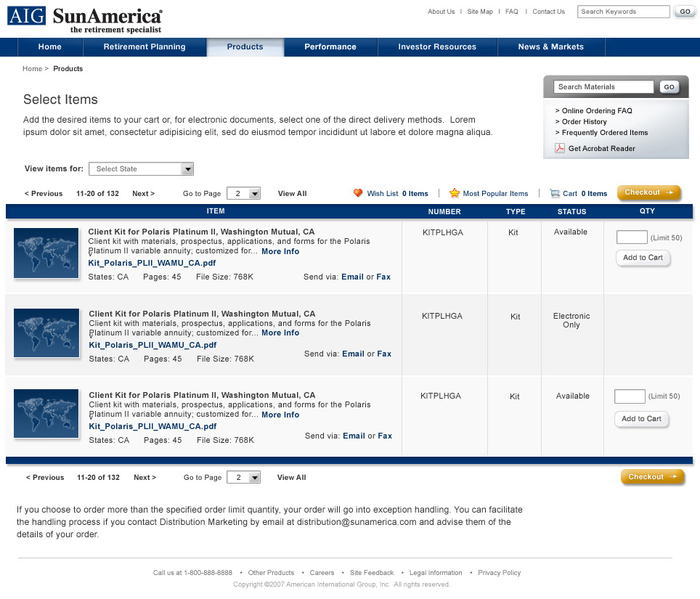Open the first item's world map thumbnail

coord(46,253)
